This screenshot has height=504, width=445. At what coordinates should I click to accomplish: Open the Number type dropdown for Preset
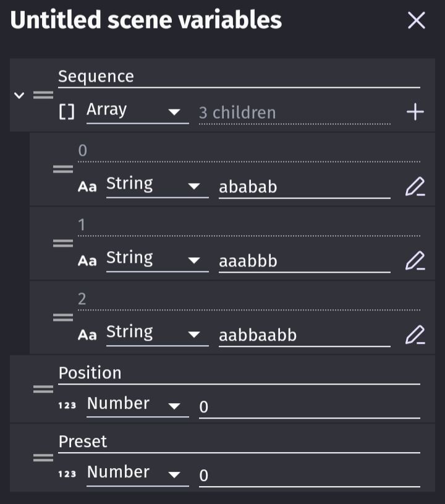pos(137,472)
